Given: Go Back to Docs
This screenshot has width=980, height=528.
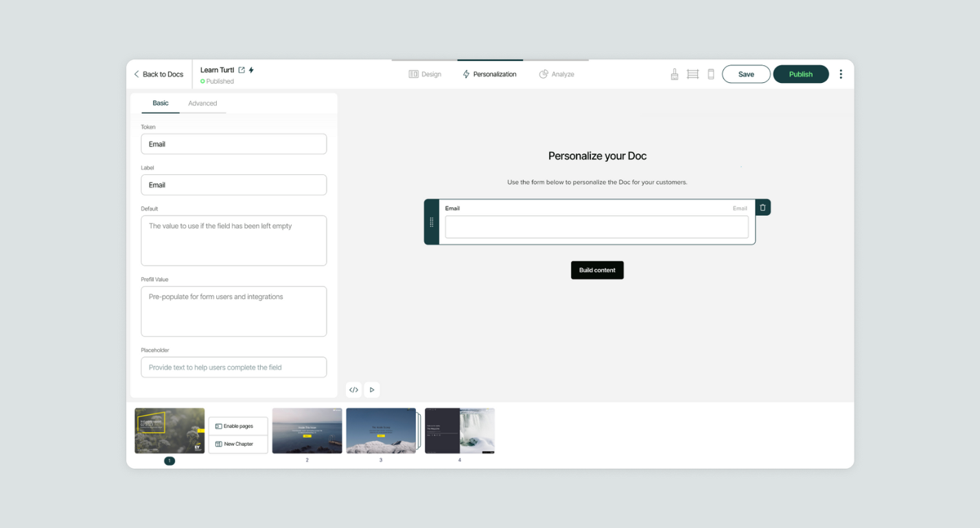Looking at the screenshot, I should point(159,74).
